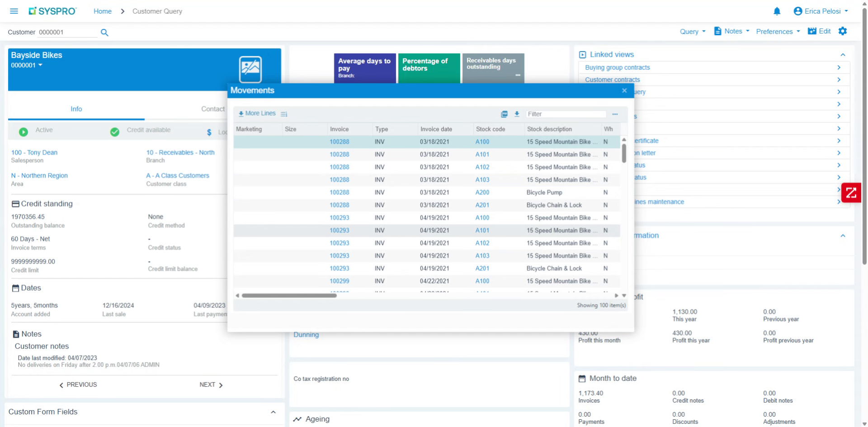Viewport: 868px width, 427px height.
Task: Click the customer image placeholder icon
Action: tap(250, 69)
